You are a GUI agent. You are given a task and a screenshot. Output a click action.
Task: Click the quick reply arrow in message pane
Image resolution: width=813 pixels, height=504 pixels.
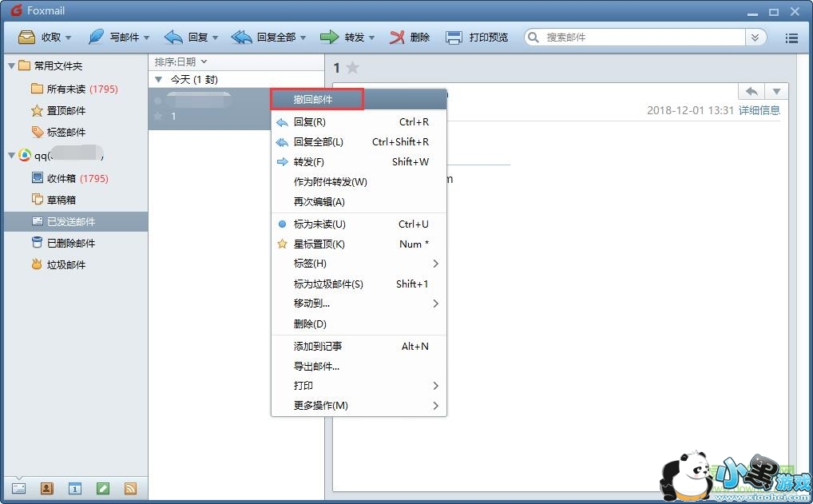click(752, 91)
